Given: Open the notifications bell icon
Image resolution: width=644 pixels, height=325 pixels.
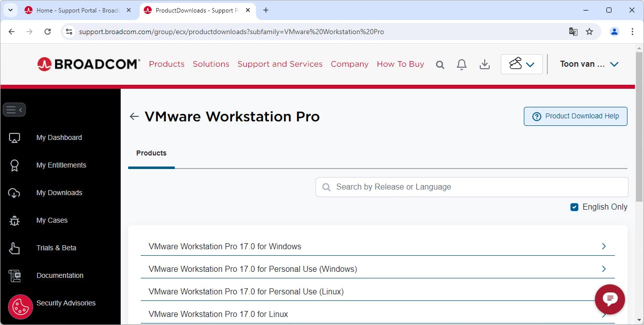Looking at the screenshot, I should pyautogui.click(x=462, y=64).
